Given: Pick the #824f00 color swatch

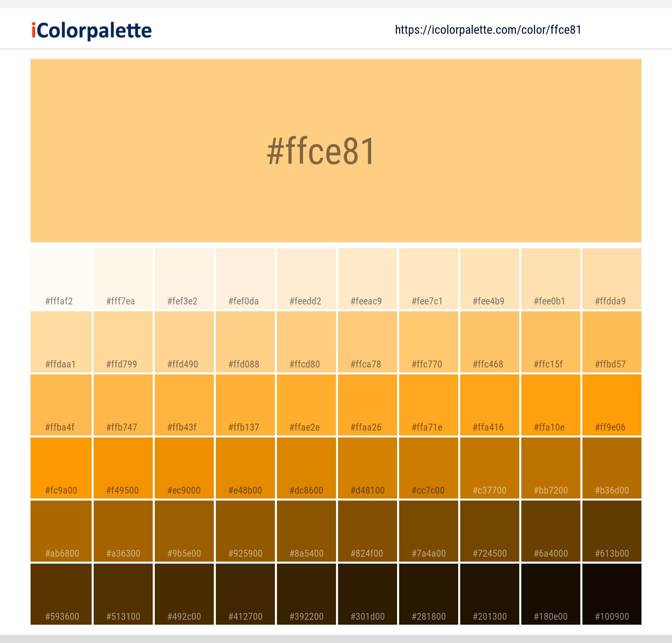Looking at the screenshot, I should pos(367,531).
